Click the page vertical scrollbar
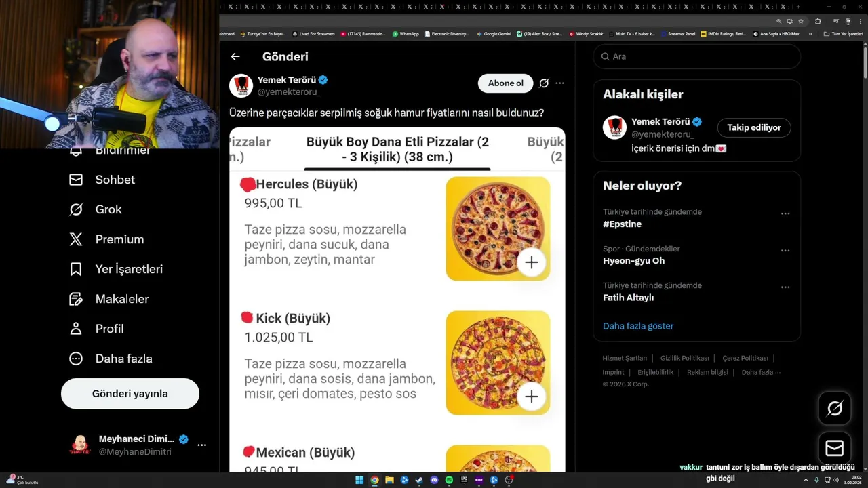868x488 pixels. (865, 64)
